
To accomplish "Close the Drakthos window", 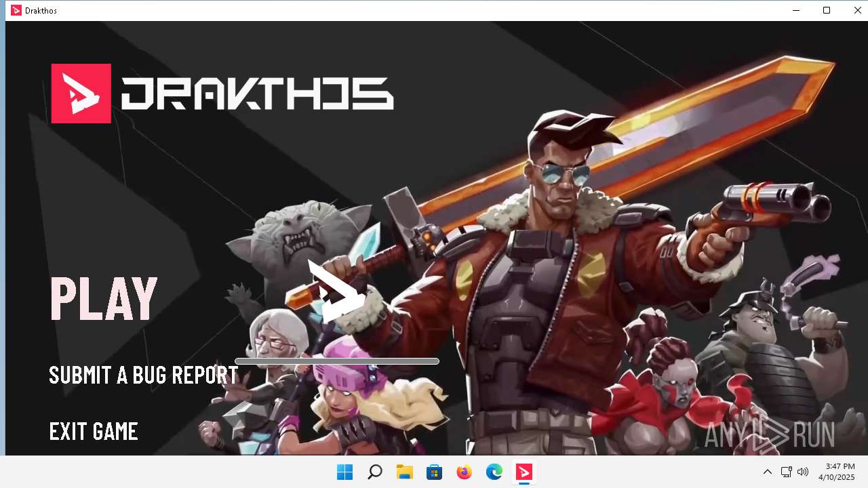I will tap(857, 10).
